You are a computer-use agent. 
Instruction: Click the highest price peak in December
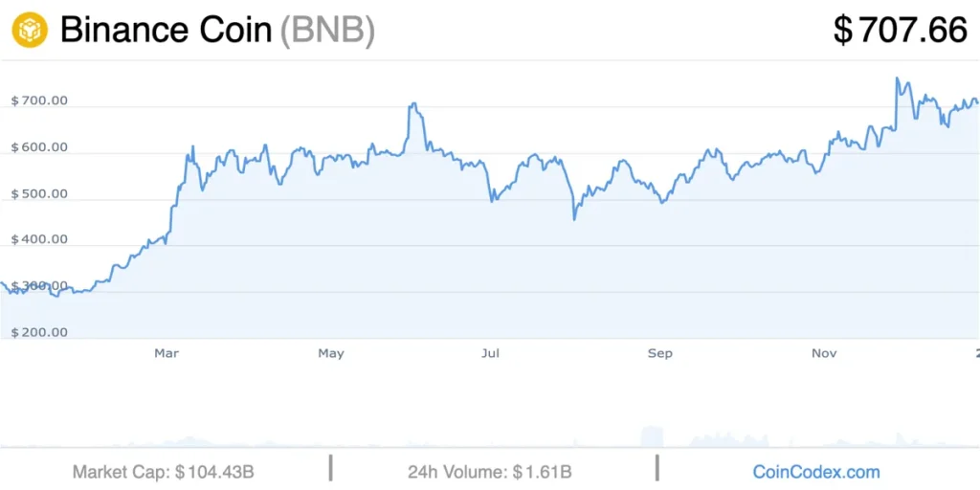point(898,78)
